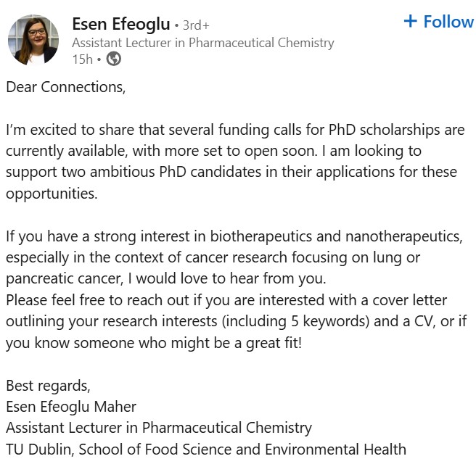Click the globe public visibility icon
Viewport: 476px width, 464px height.
pos(113,59)
